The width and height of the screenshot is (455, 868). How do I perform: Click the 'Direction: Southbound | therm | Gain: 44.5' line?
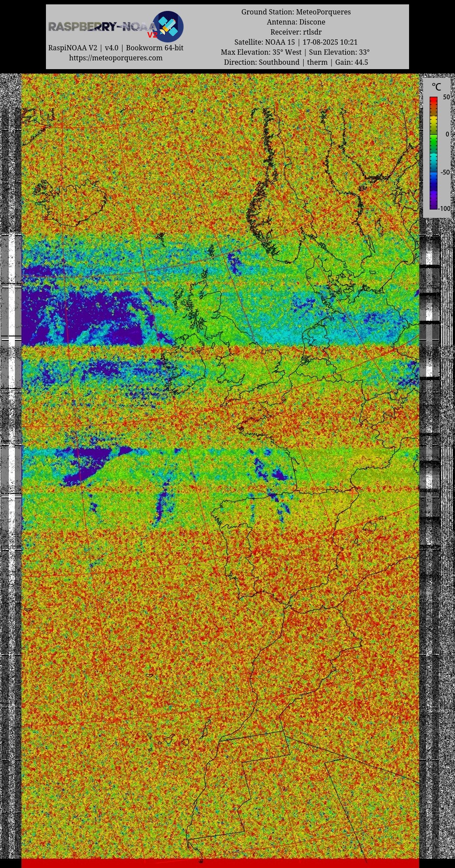click(296, 62)
